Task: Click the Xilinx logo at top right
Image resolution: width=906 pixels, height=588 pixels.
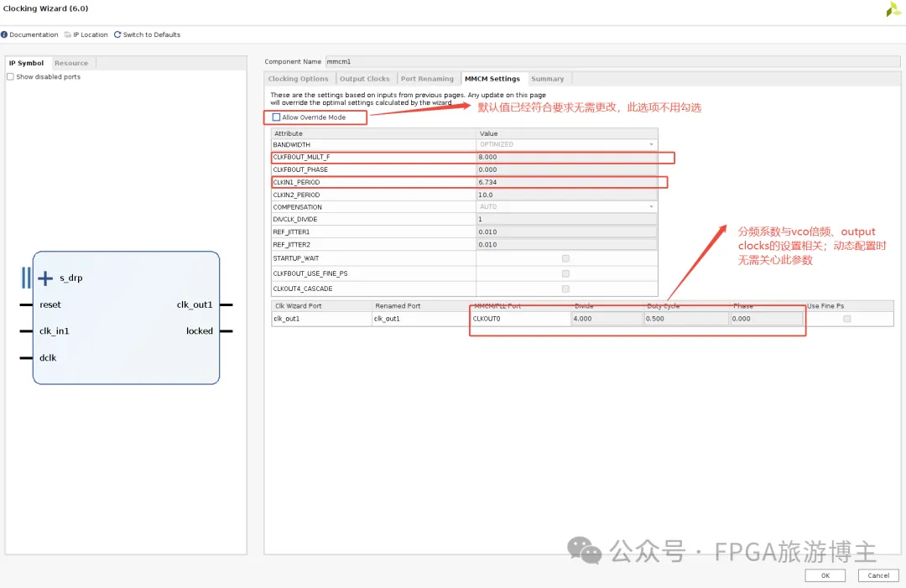Action: pos(893,9)
